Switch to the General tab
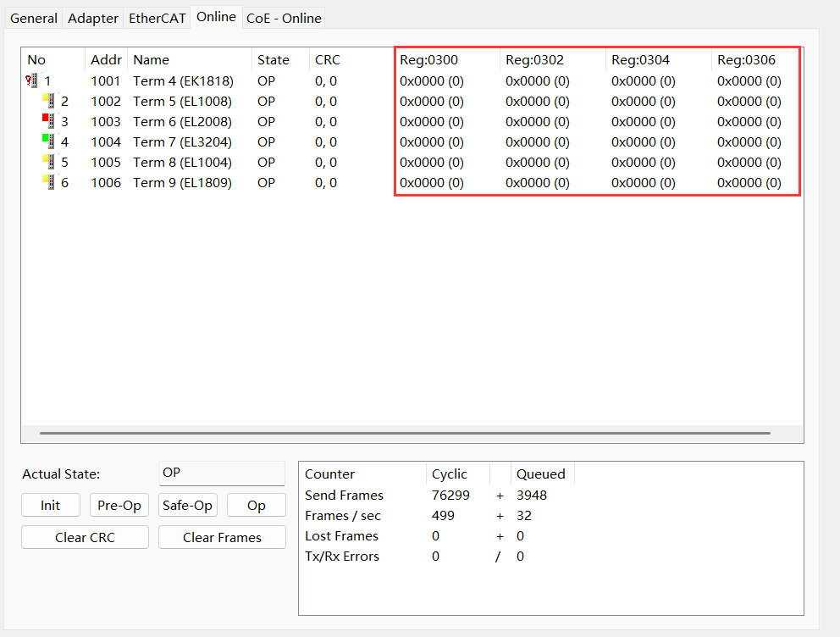 pyautogui.click(x=33, y=19)
